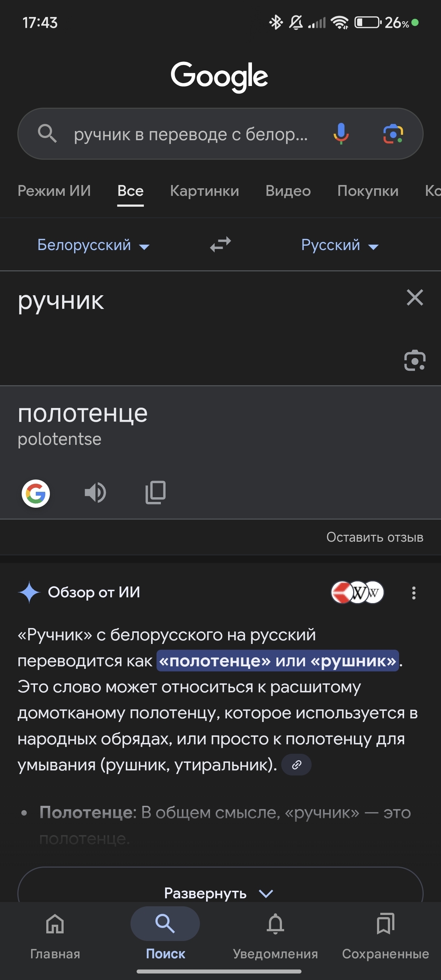The image size is (441, 980).
Task: Tap camera translate icon in translator
Action: click(414, 360)
